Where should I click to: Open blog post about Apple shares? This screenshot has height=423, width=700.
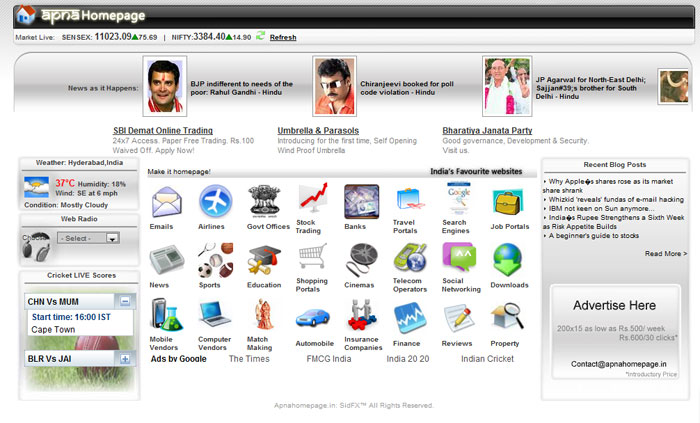[x=608, y=186]
